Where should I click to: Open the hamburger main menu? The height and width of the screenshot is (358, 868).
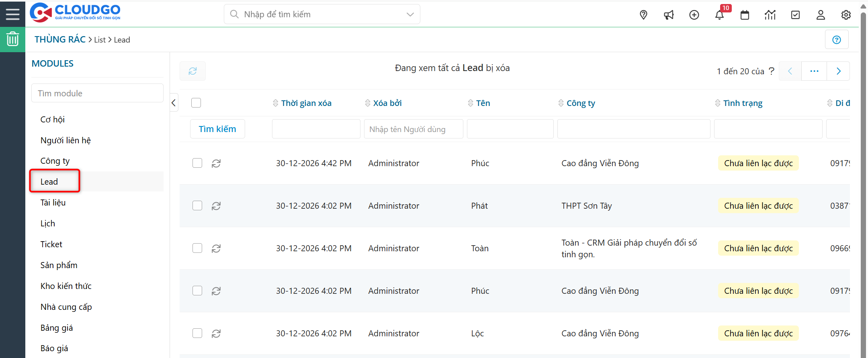[12, 14]
